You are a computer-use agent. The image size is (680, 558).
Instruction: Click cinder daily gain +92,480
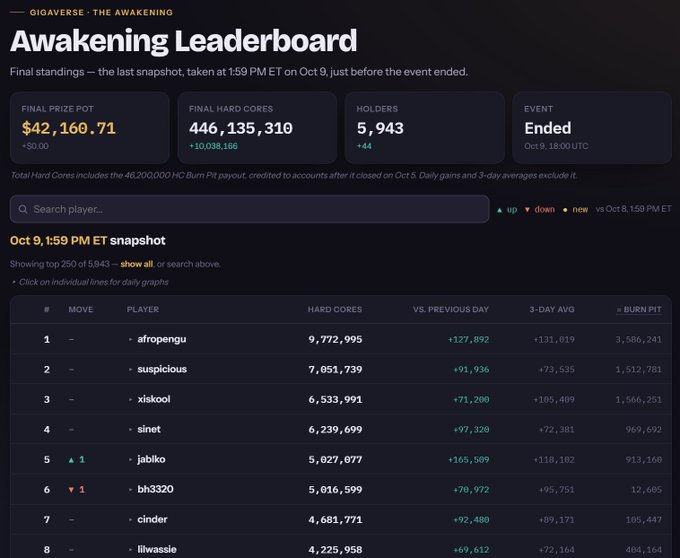click(x=471, y=519)
